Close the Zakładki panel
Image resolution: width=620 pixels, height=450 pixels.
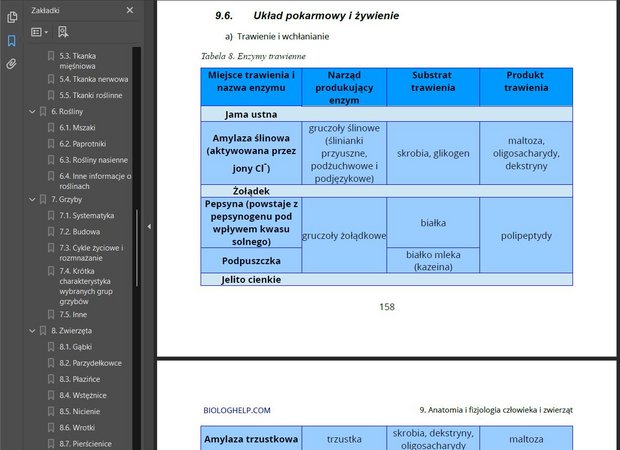pyautogui.click(x=130, y=10)
